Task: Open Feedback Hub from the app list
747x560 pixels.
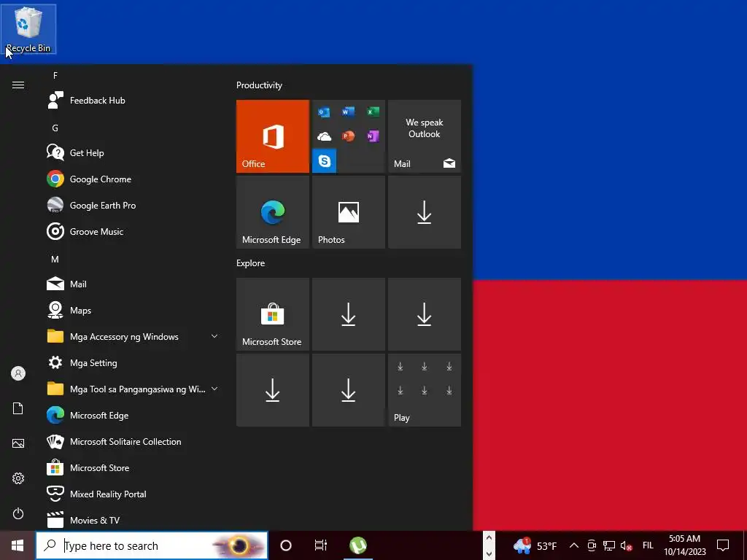Action: tap(133, 101)
